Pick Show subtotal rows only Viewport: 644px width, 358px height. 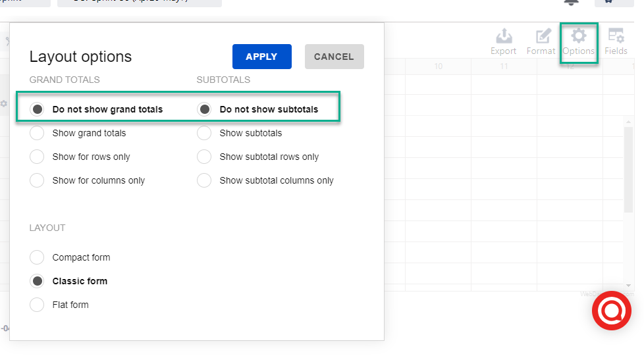click(x=205, y=157)
